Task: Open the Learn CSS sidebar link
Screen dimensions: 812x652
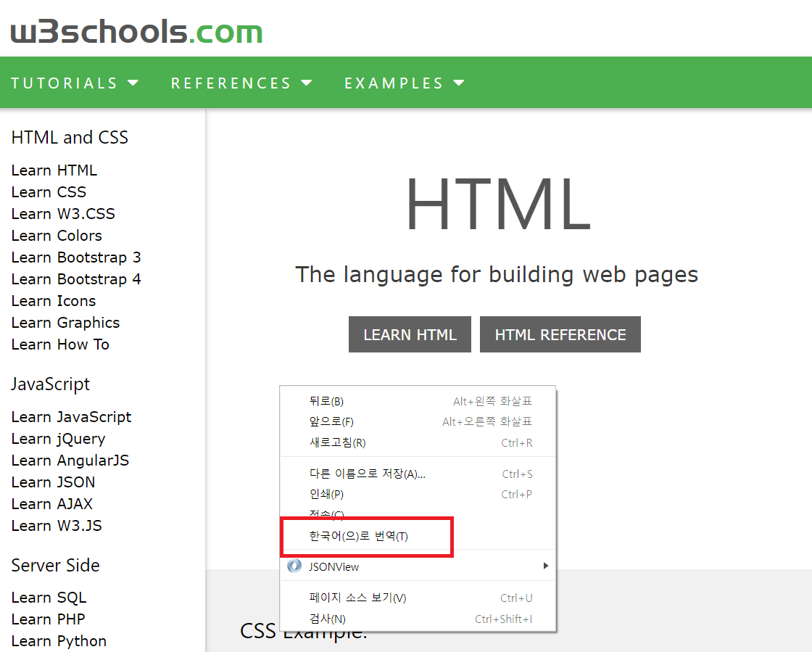Action: [x=49, y=192]
